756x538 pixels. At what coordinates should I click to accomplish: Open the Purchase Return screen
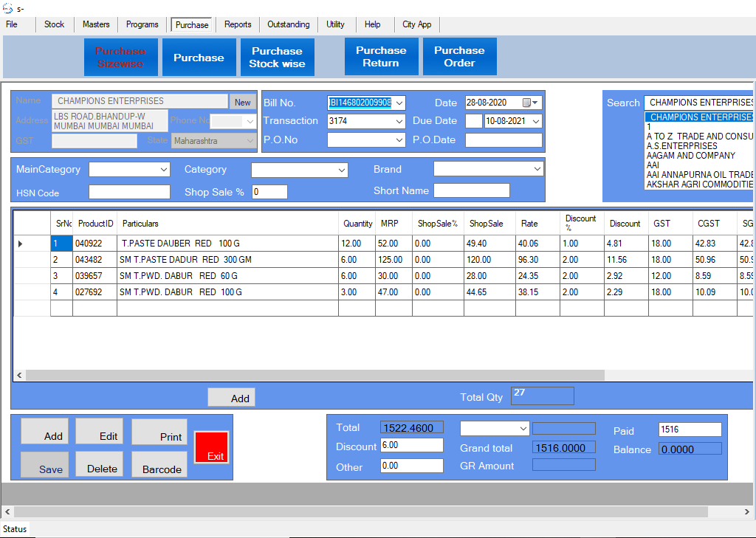point(381,57)
